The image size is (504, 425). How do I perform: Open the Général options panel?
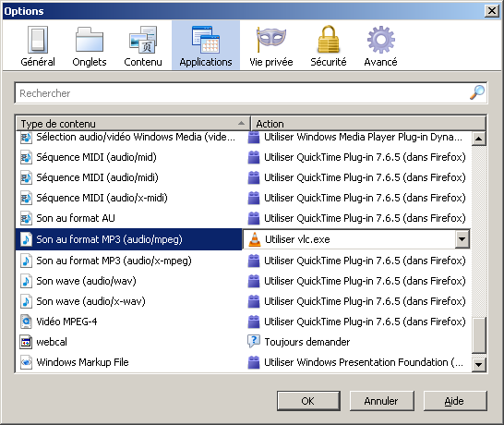click(x=38, y=46)
